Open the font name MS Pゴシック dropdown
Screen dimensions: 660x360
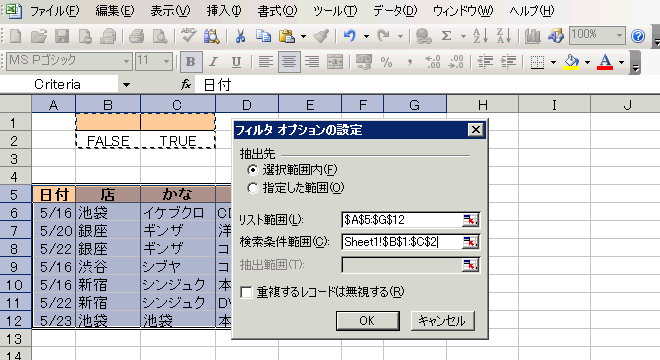pos(126,61)
